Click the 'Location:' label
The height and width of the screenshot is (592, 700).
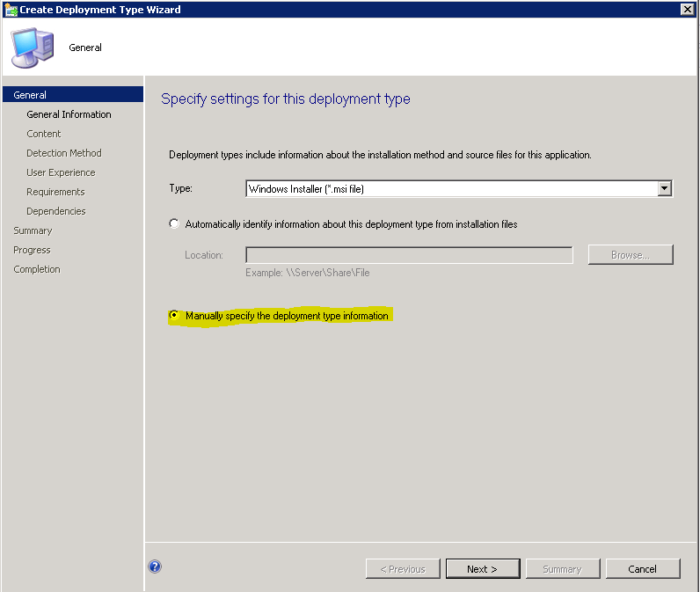tap(204, 255)
